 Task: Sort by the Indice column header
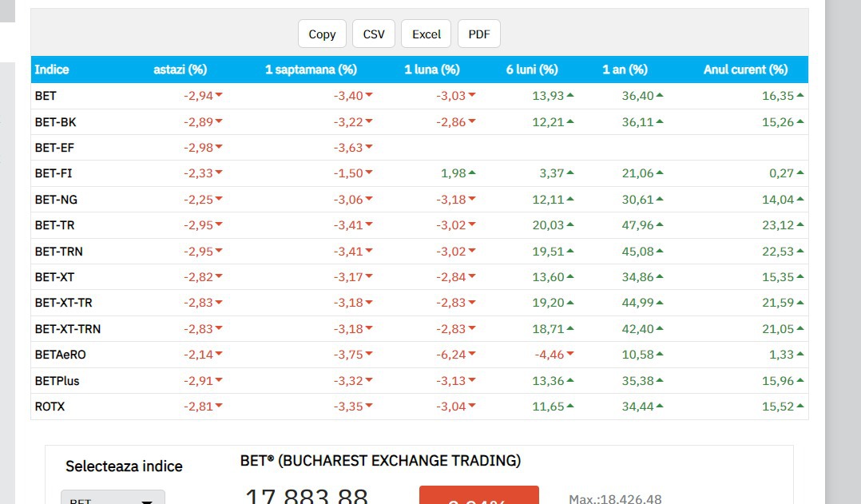point(52,69)
